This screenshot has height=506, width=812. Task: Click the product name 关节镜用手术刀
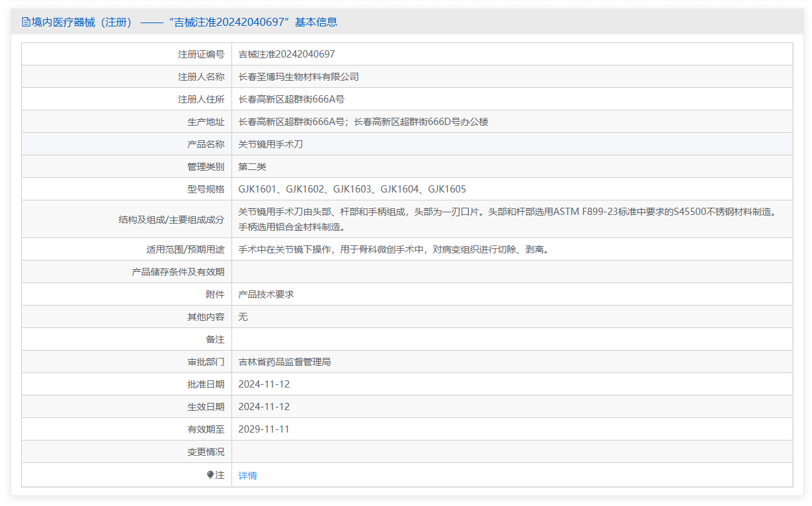[271, 144]
